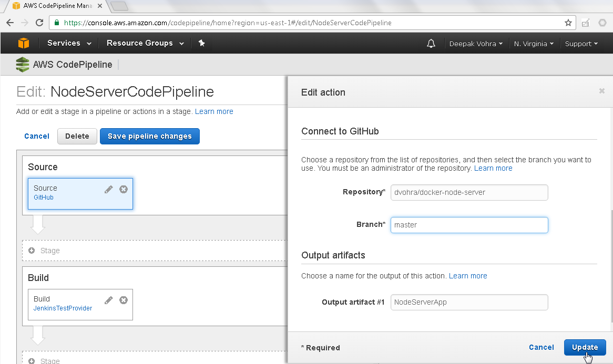Click the Delete pipeline button
Viewport: 613px width, 364px height.
(77, 137)
